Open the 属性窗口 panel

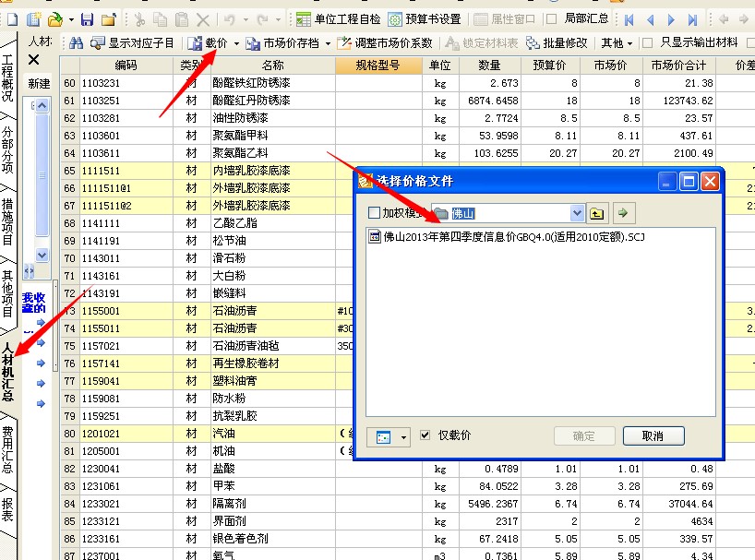tap(504, 19)
